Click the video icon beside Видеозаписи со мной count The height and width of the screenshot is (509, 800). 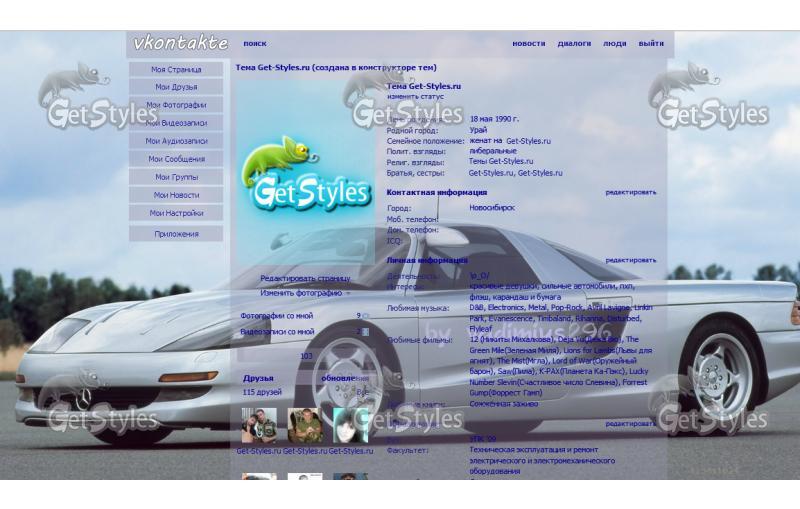point(365,332)
